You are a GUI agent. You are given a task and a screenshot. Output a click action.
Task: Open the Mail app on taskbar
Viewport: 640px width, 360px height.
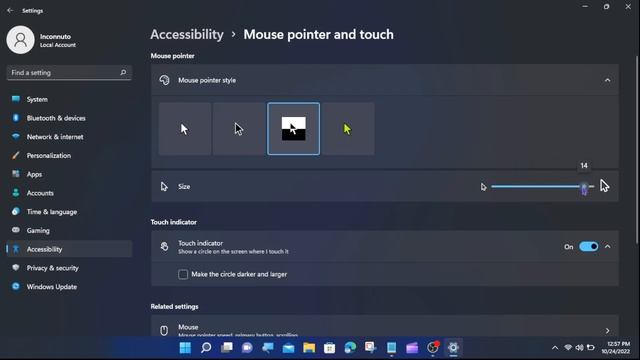pos(289,348)
